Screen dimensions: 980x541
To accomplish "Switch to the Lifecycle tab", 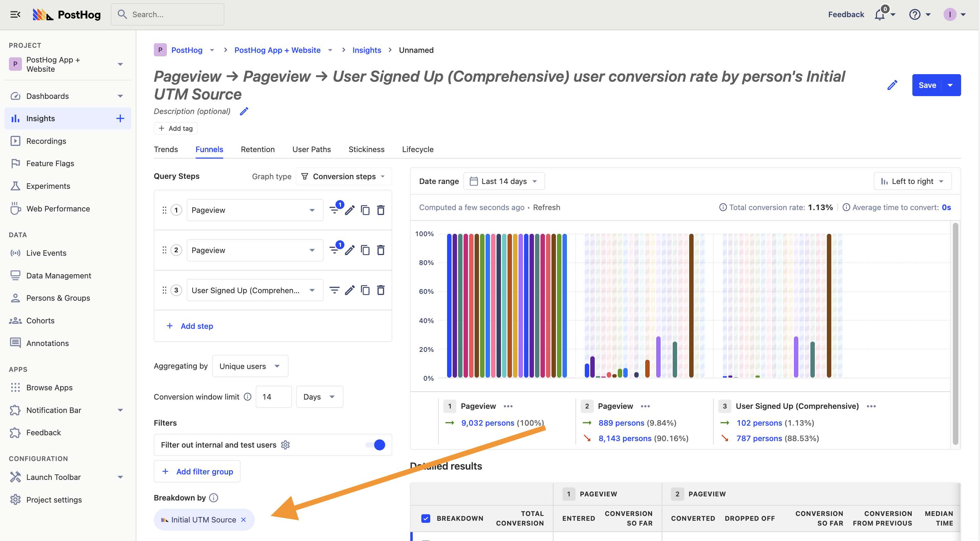I will click(418, 150).
